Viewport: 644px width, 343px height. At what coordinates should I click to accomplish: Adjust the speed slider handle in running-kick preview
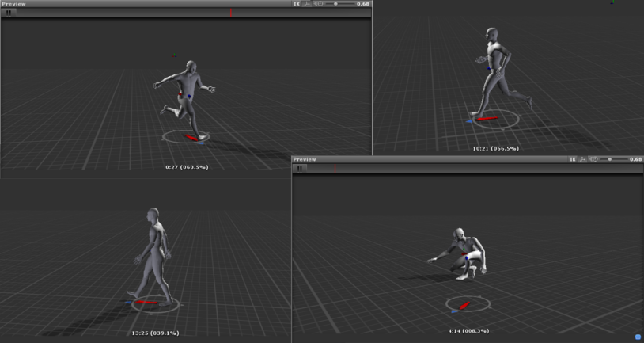click(335, 4)
